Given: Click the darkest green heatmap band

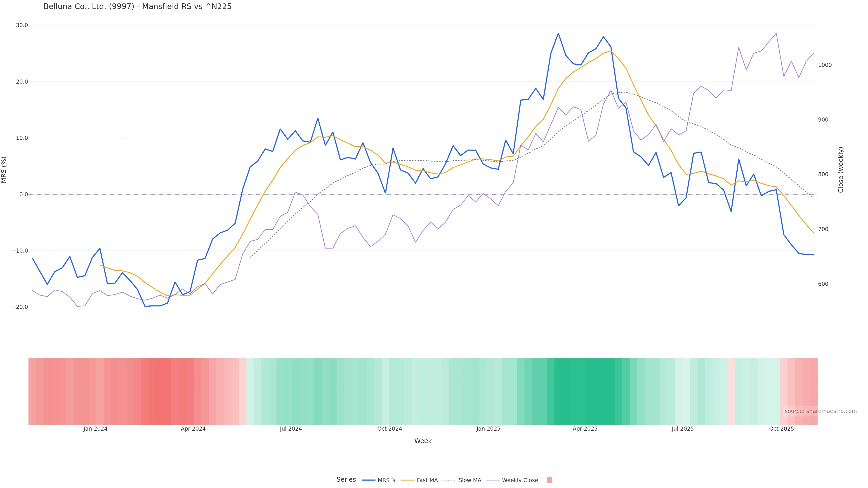Looking at the screenshot, I should [585, 391].
